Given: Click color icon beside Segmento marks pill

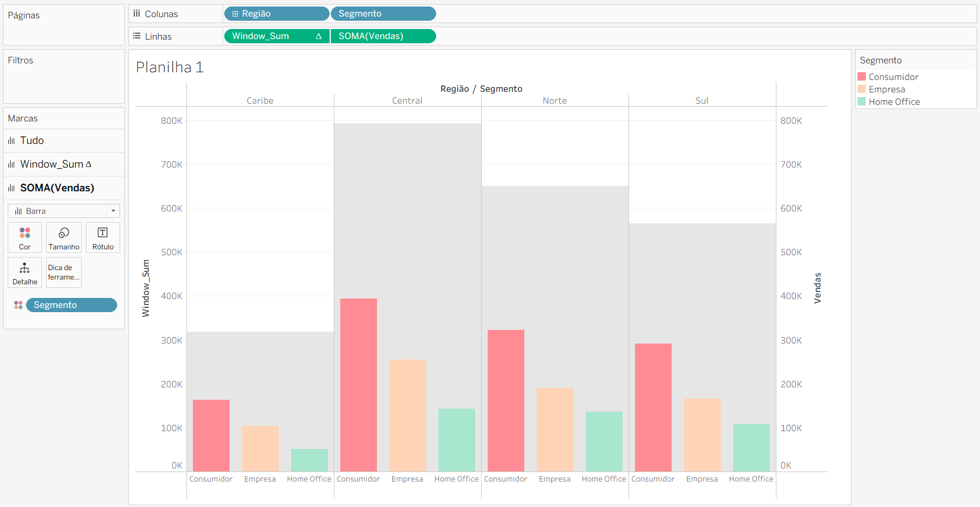Looking at the screenshot, I should pyautogui.click(x=18, y=305).
